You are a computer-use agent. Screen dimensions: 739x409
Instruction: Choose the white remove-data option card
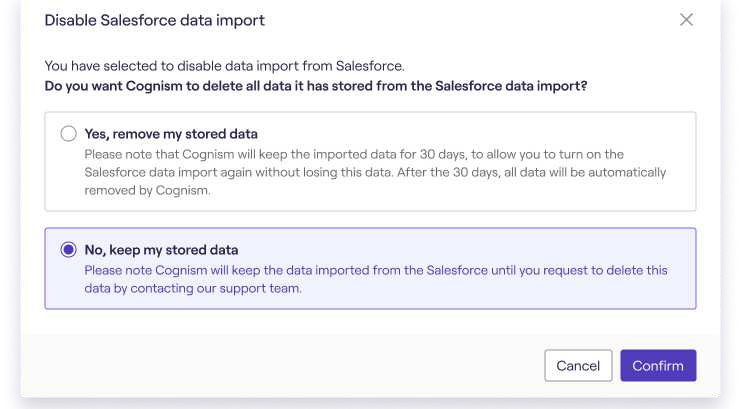[370, 162]
